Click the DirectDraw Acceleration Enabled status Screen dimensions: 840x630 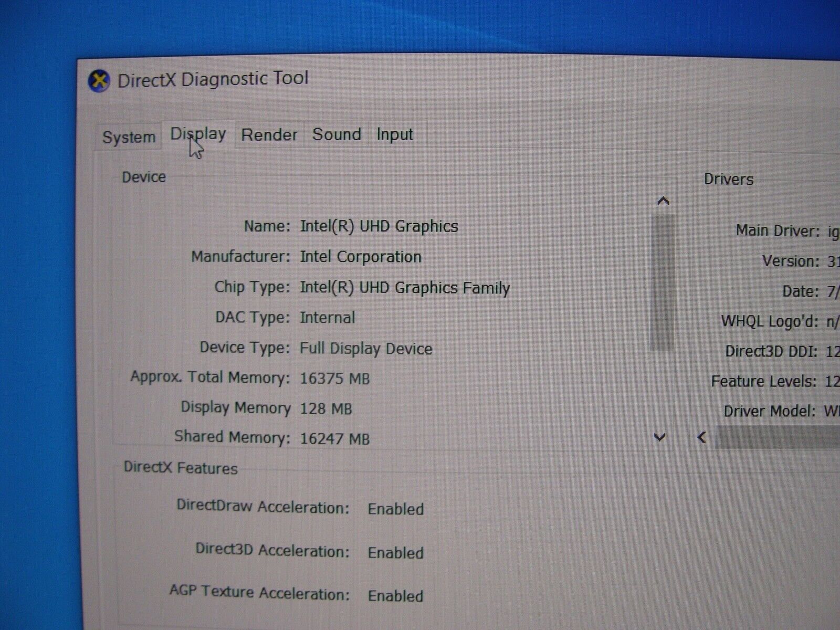coord(396,509)
